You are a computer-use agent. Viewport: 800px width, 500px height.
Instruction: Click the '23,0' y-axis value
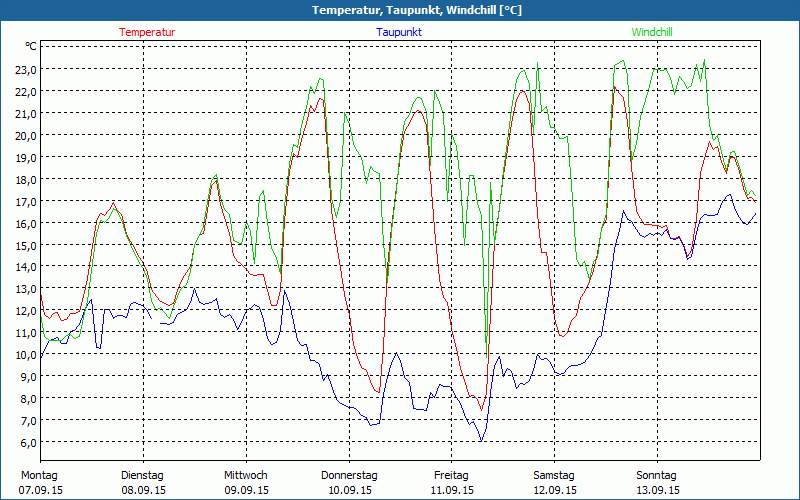coord(26,70)
